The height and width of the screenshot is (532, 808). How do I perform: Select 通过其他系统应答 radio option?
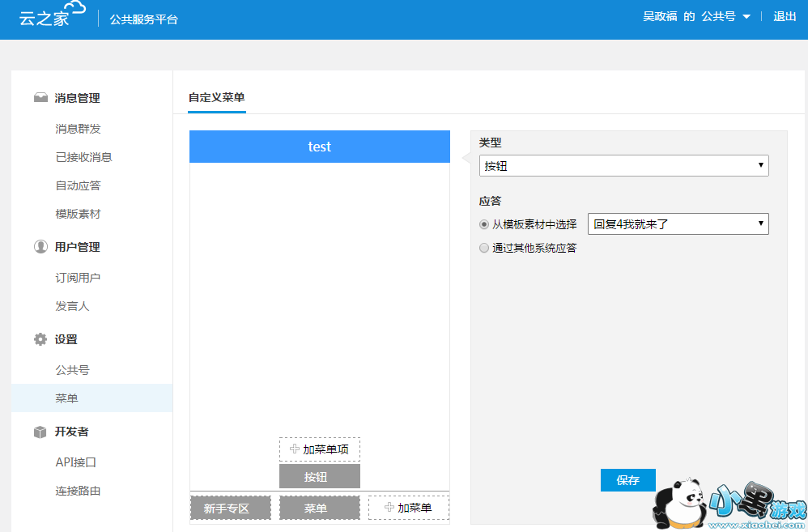pos(484,248)
